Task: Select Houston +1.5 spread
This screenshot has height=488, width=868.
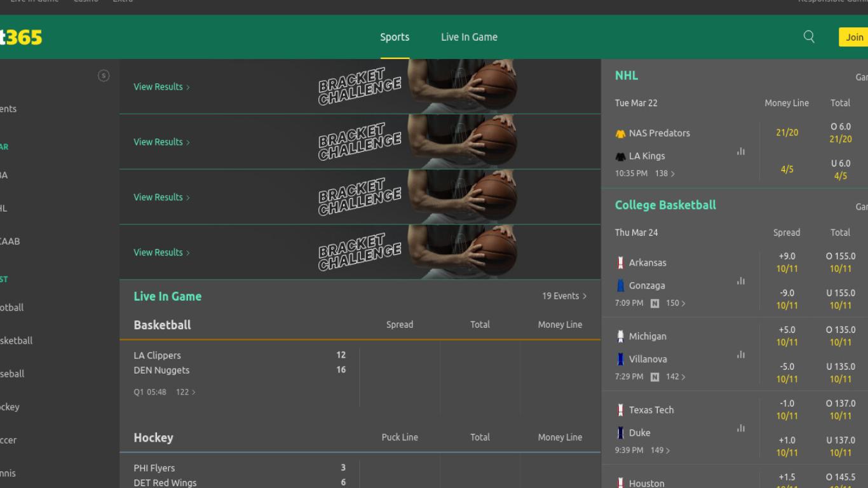Action: tap(787, 480)
